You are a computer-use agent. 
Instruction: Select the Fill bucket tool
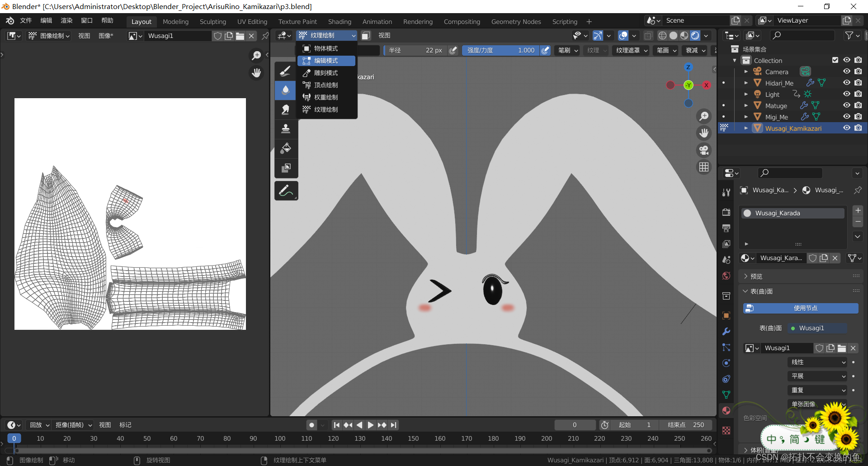(286, 148)
